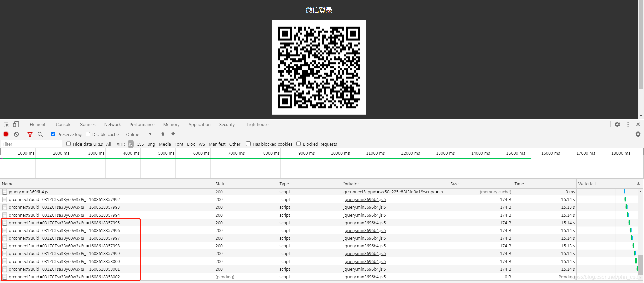Enable the Disable cache checkbox
The image size is (644, 283).
88,134
